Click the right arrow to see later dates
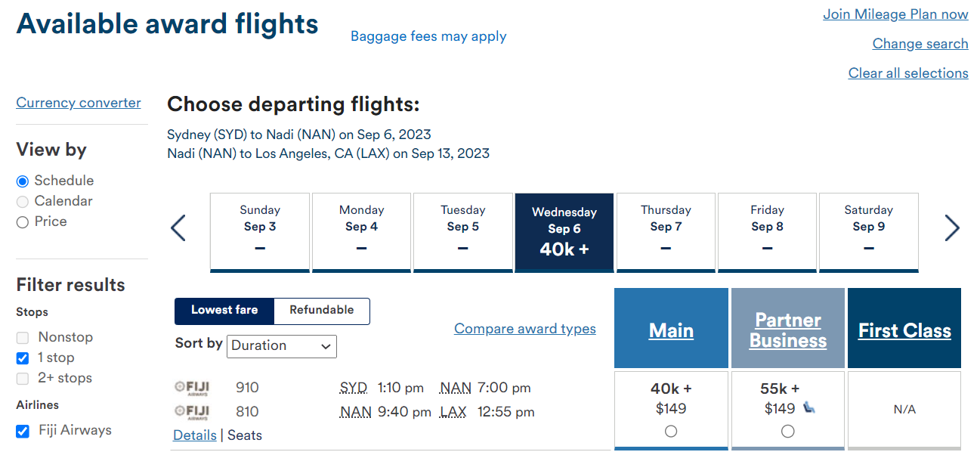The image size is (980, 452). click(x=952, y=228)
